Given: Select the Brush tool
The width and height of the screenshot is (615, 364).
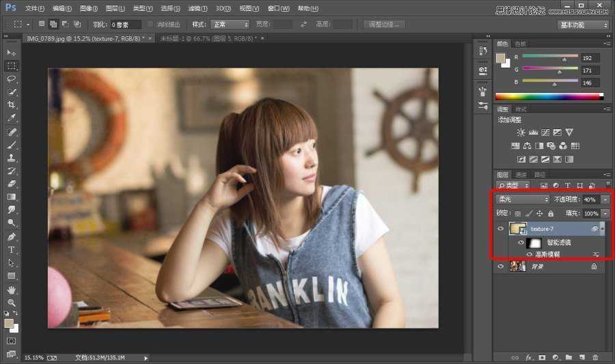Looking at the screenshot, I should coord(12,145).
